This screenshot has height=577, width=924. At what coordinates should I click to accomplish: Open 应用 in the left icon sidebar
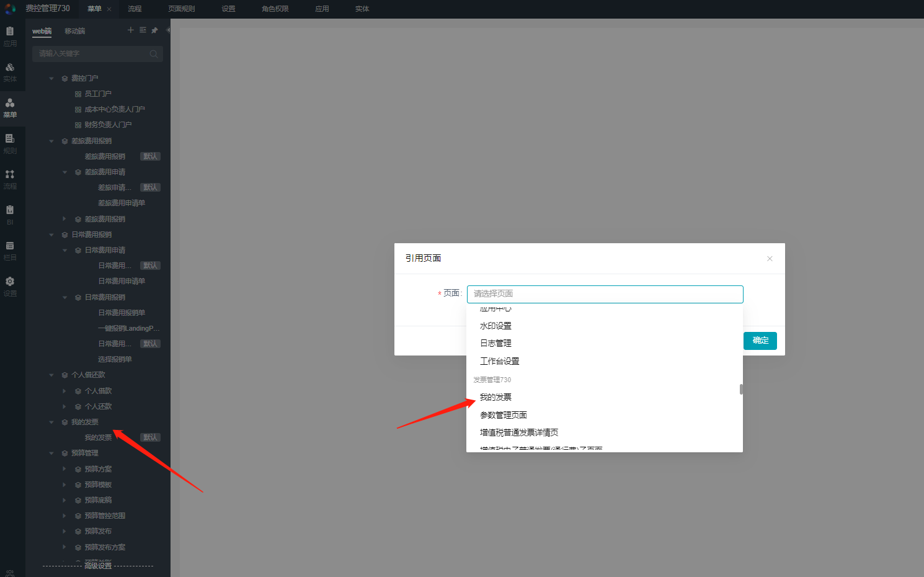(x=10, y=36)
